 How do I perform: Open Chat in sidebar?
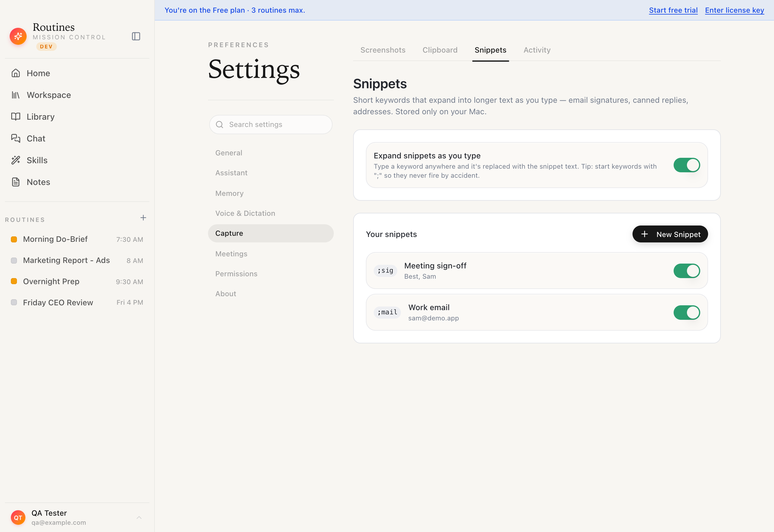pos(77,138)
